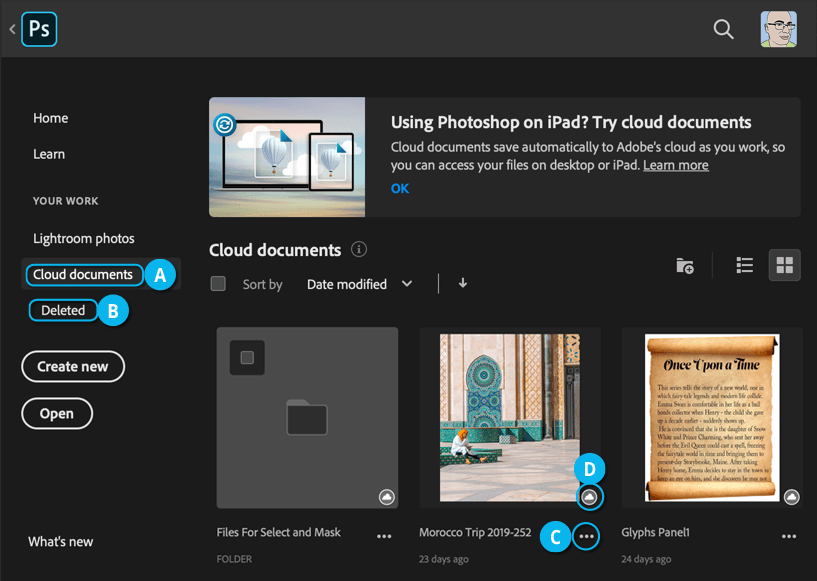Open the Glyphs Panel1 scroll thumbnail
817x581 pixels.
712,417
